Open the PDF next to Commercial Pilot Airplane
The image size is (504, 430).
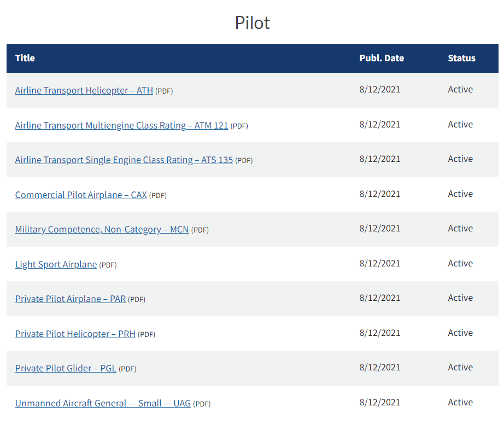[x=157, y=195]
